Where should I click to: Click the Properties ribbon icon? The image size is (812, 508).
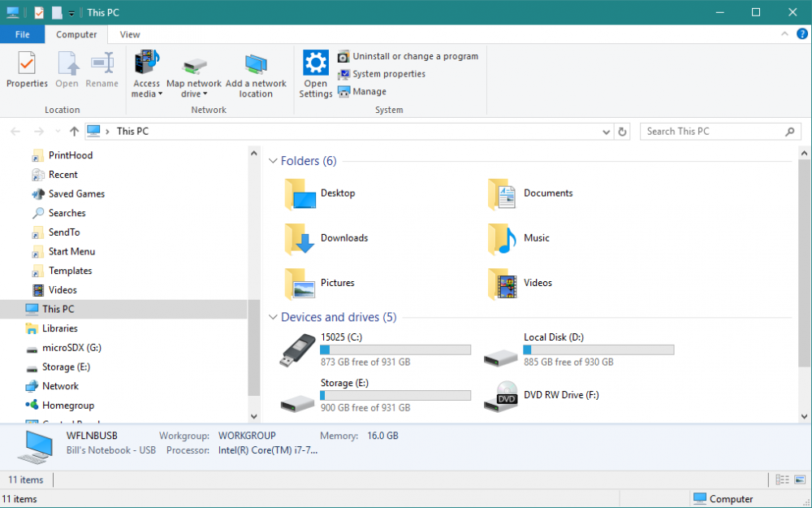click(27, 65)
